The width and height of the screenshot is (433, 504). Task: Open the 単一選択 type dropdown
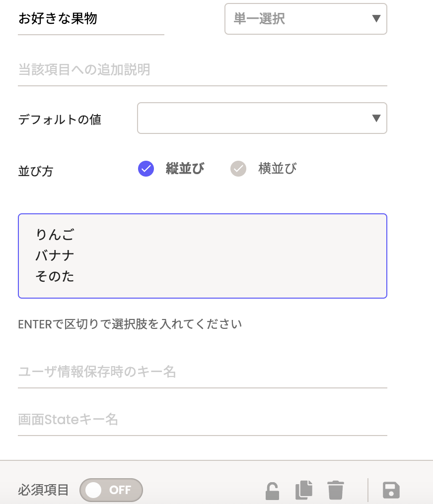pos(305,19)
